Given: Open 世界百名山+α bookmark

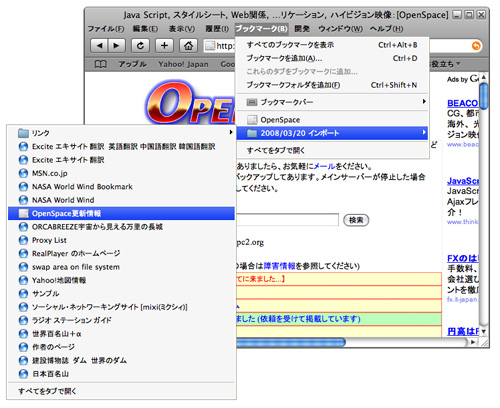Looking at the screenshot, I should click(x=121, y=334).
